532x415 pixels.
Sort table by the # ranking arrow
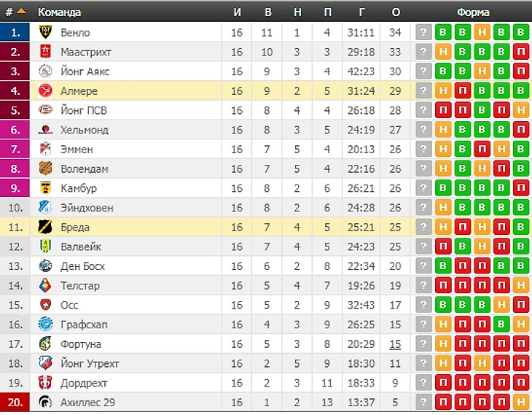point(21,11)
